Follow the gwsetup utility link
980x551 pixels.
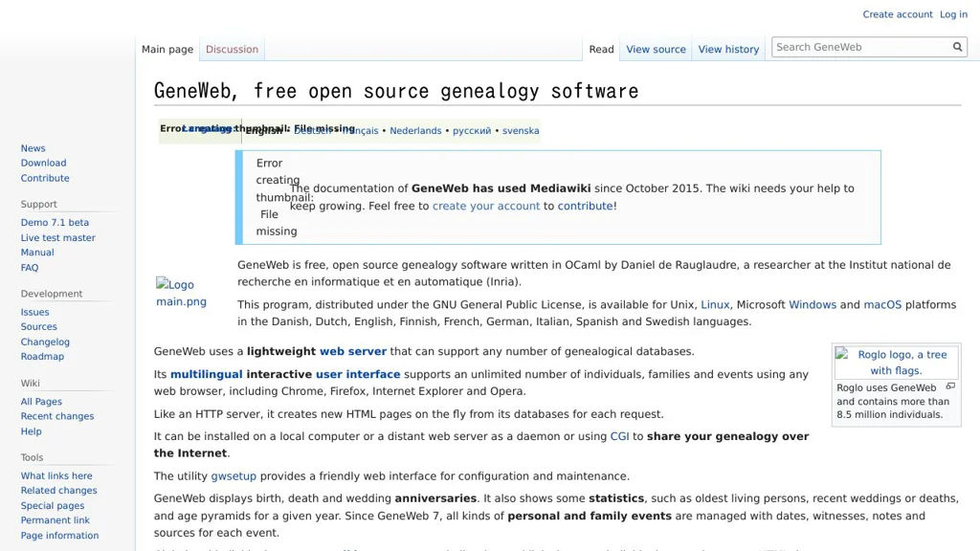tap(234, 476)
